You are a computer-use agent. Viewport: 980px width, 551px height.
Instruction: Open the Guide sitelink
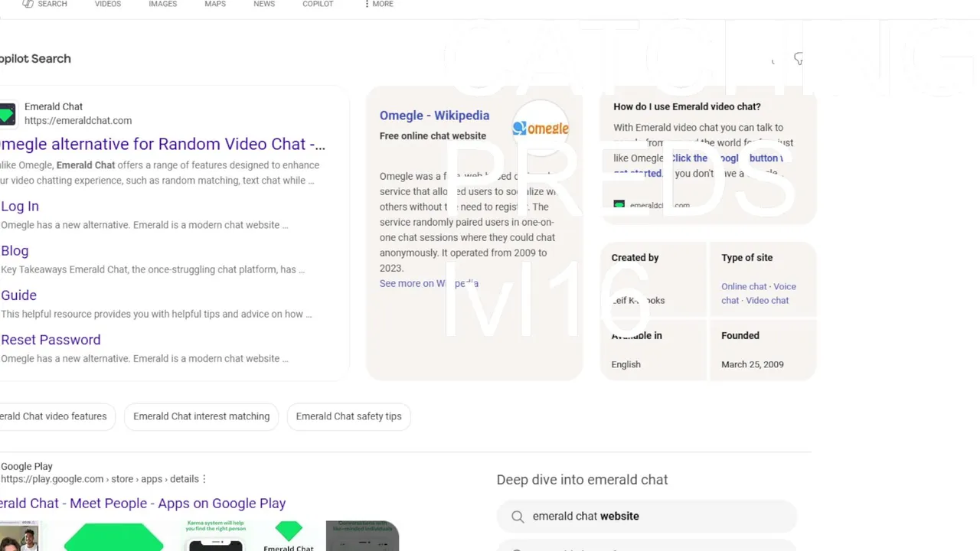(18, 295)
